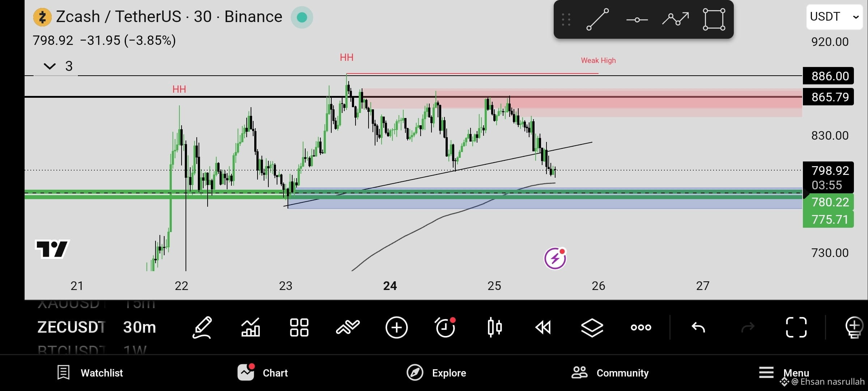Select the horizontal line drawing tool
The width and height of the screenshot is (868, 391).
pos(637,20)
